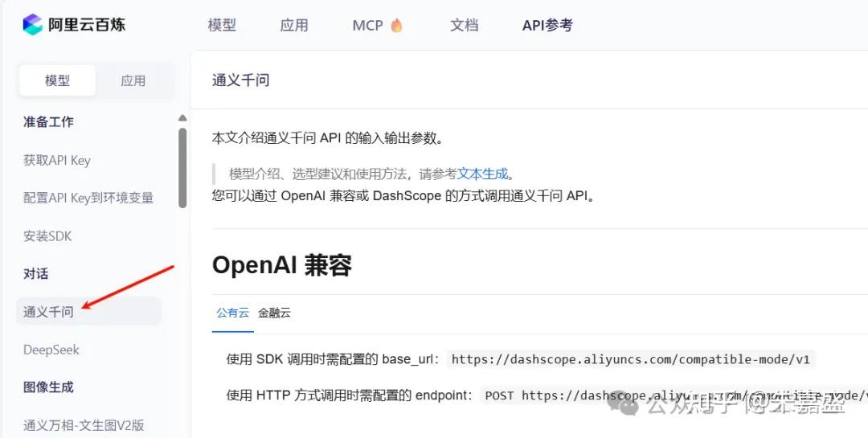Screen dimensions: 868x438
Task: Click the 准备工作 section heading
Action: click(x=48, y=122)
